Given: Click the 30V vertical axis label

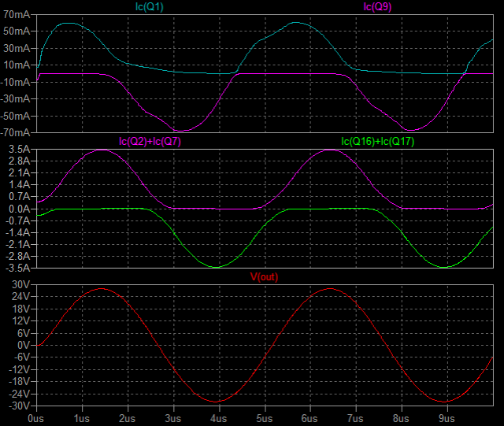Looking at the screenshot, I should point(20,283).
